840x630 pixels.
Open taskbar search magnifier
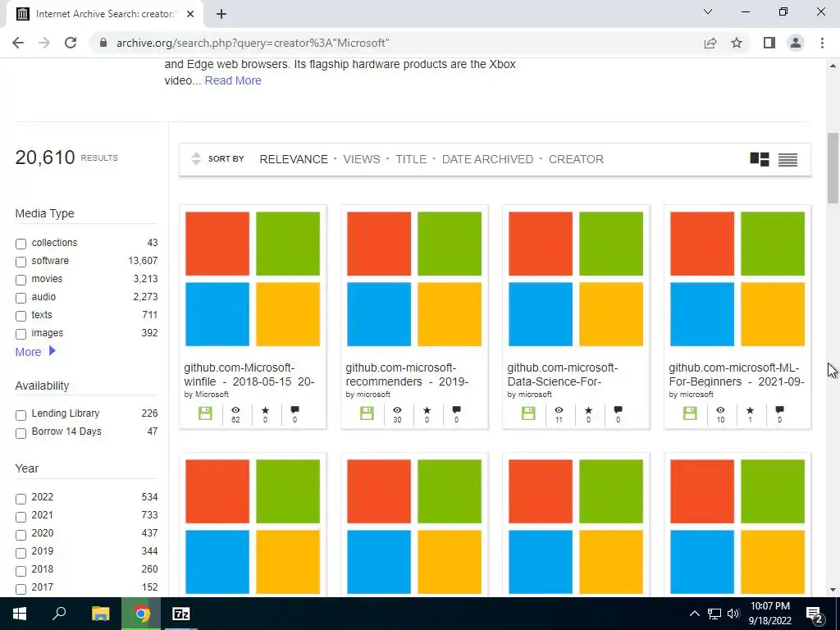click(59, 614)
